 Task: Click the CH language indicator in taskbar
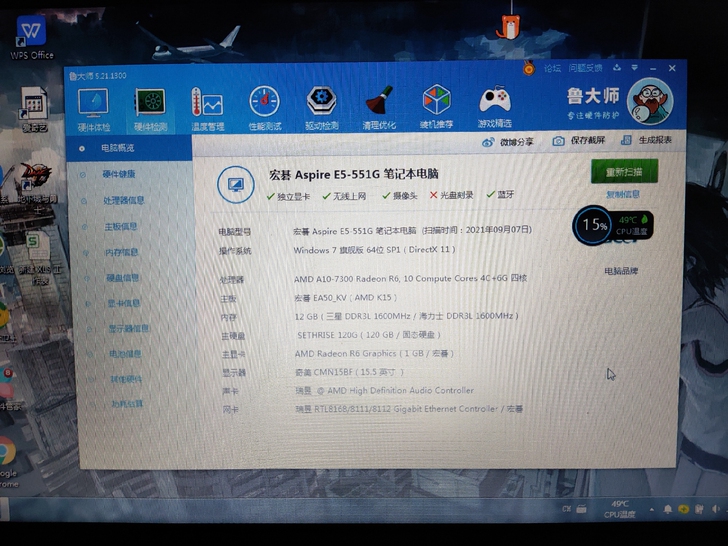coord(566,509)
